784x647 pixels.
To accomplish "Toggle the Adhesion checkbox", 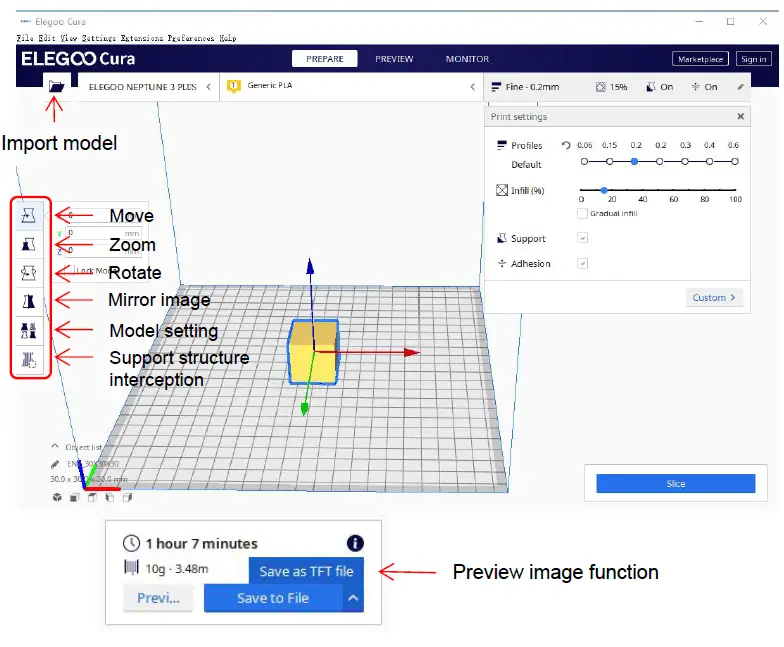I will point(582,263).
